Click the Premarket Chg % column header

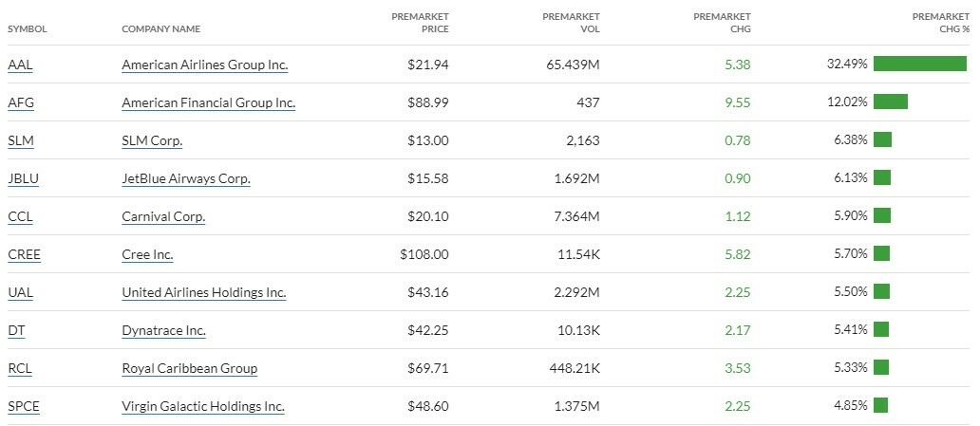940,23
